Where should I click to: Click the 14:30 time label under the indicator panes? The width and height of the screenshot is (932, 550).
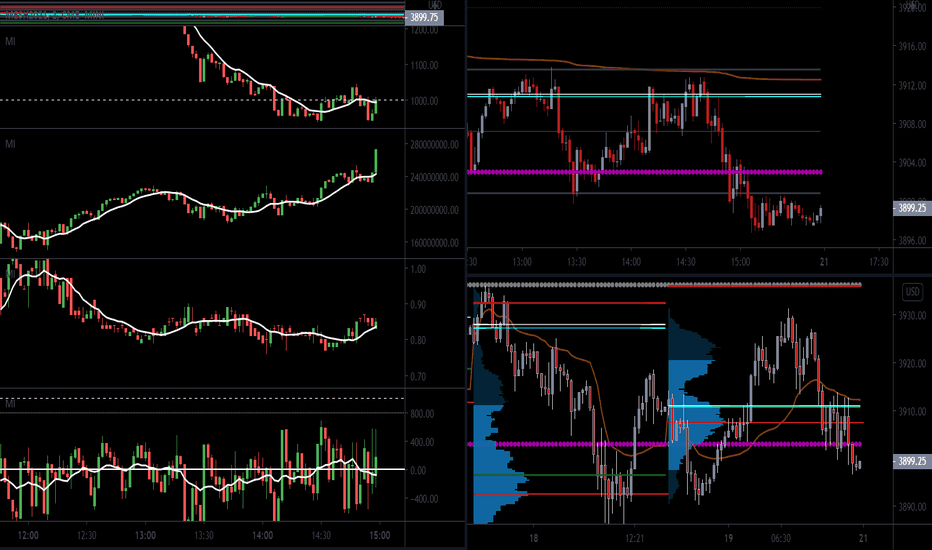click(321, 536)
